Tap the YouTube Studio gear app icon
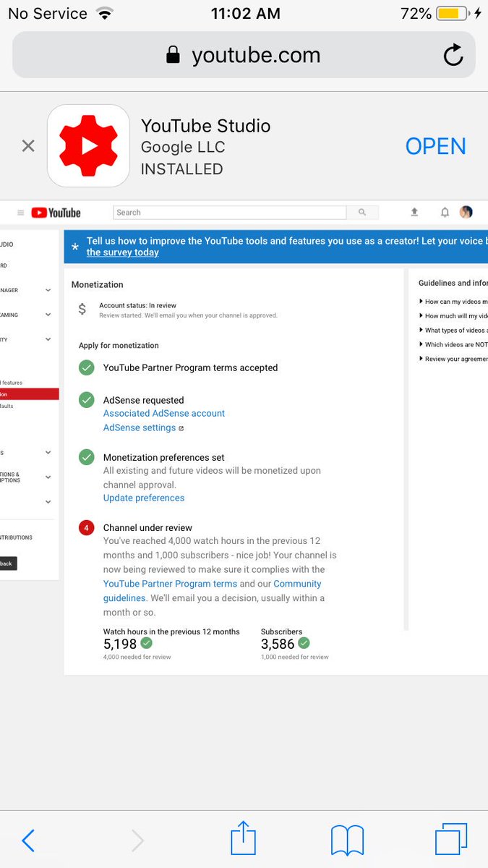This screenshot has width=488, height=868. (x=88, y=146)
